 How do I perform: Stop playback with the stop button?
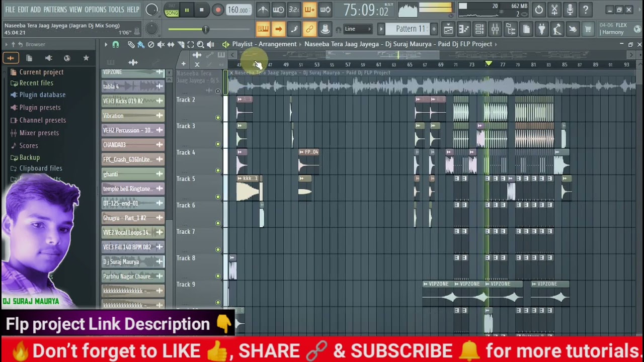pos(202,10)
